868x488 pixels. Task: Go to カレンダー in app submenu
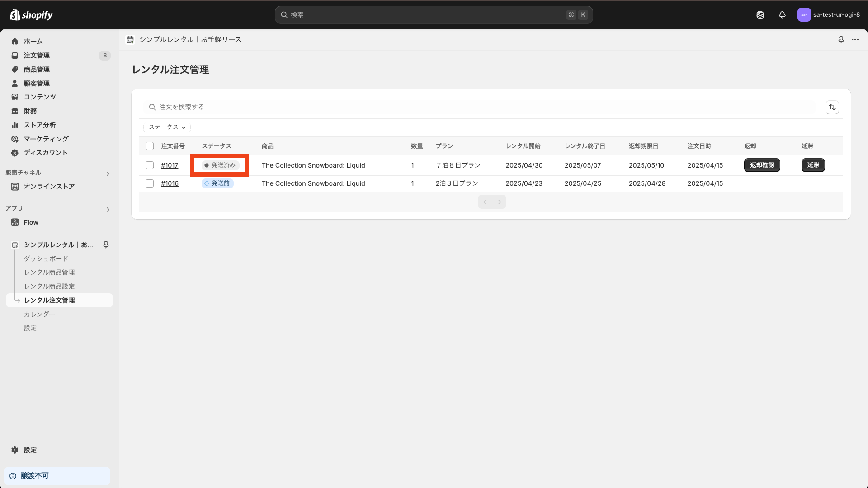coord(39,314)
